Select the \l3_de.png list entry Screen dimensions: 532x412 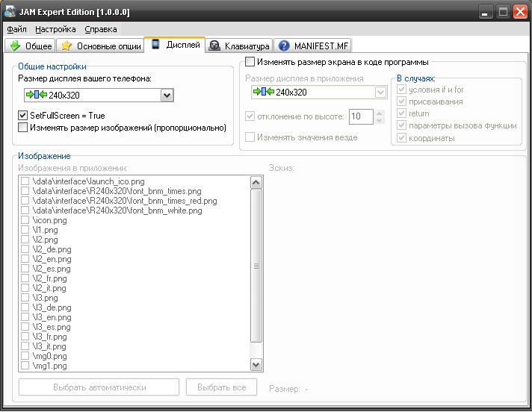tap(52, 308)
